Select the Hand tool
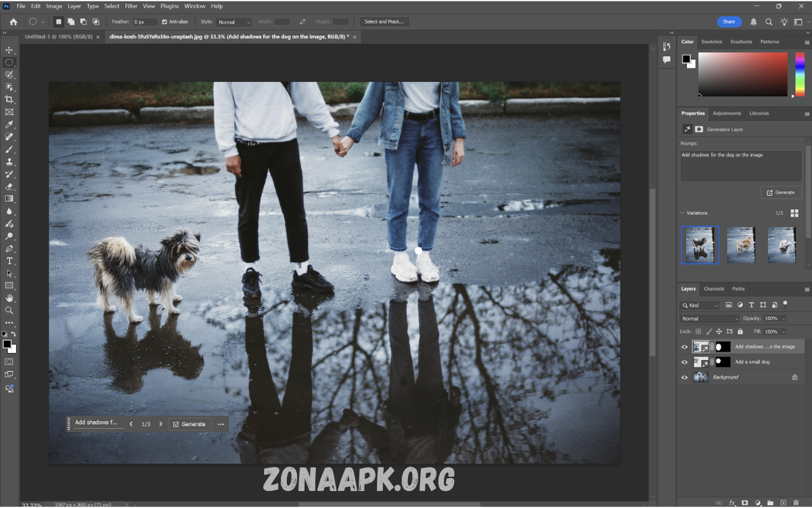The image size is (812, 508). pyautogui.click(x=9, y=298)
